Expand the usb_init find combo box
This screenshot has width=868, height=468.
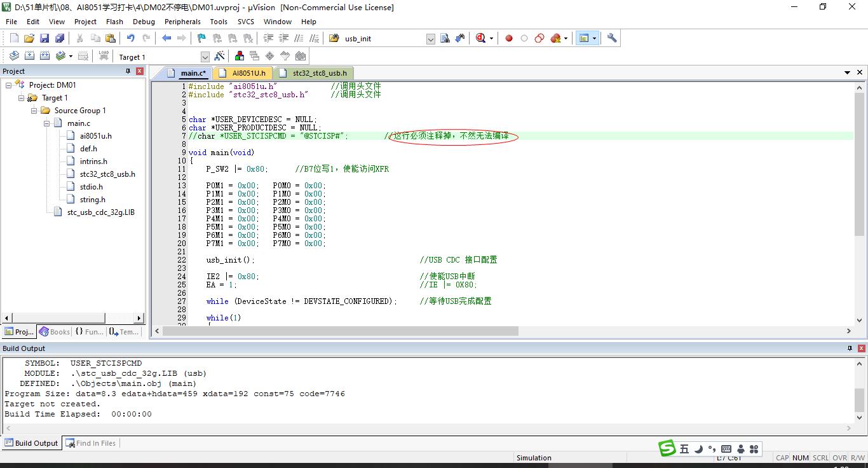coord(430,39)
